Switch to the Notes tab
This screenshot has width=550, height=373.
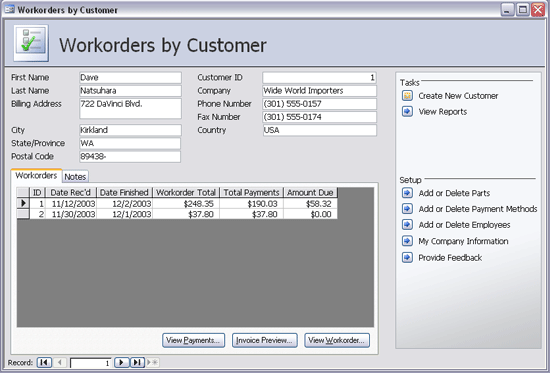click(x=75, y=176)
